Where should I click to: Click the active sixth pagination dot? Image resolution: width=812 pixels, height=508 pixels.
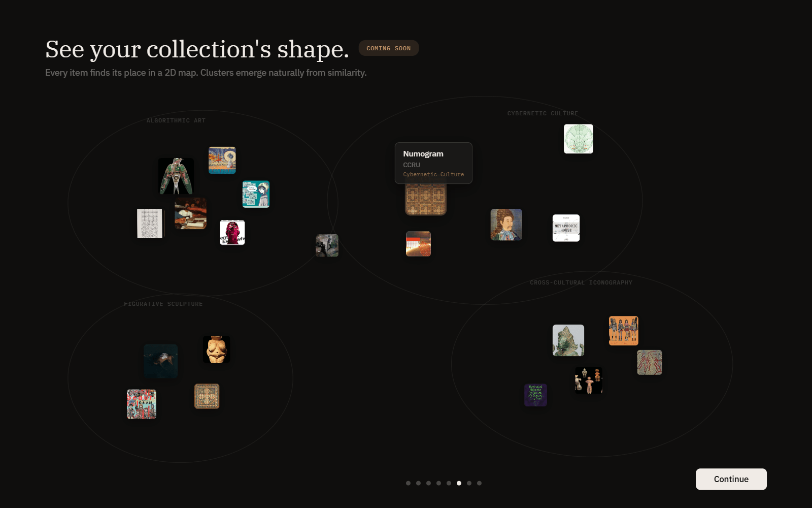click(x=459, y=483)
